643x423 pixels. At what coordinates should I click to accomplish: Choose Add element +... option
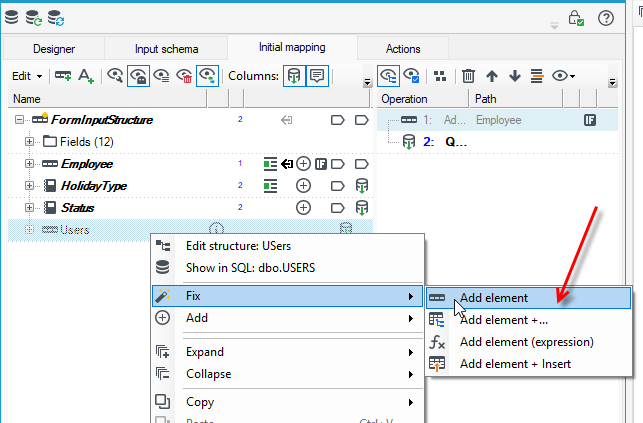(x=528, y=320)
